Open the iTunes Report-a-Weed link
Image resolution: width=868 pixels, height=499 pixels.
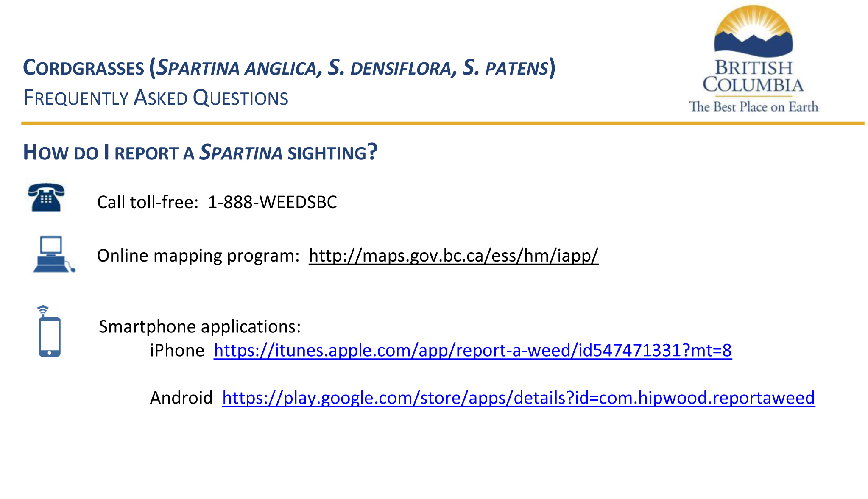[472, 351]
